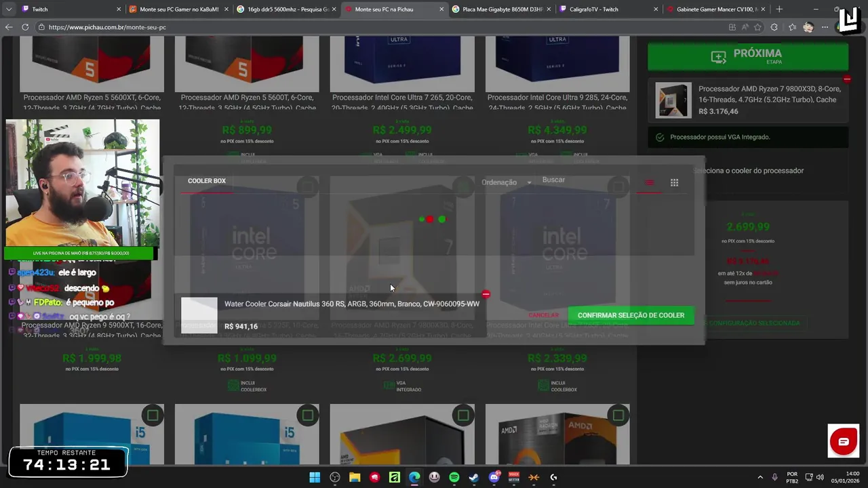Remove the Corsair Nautilus cooler from selection
The image size is (868, 488).
[x=486, y=294]
